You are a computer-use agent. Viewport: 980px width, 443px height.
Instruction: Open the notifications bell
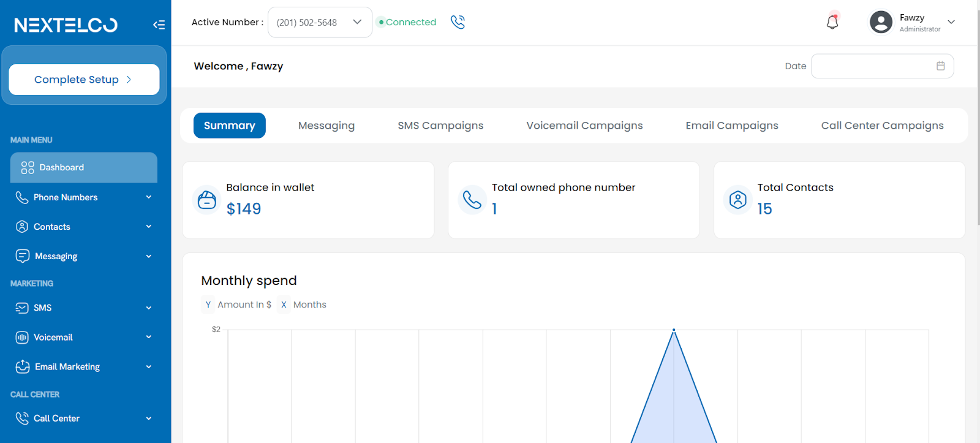click(x=832, y=22)
